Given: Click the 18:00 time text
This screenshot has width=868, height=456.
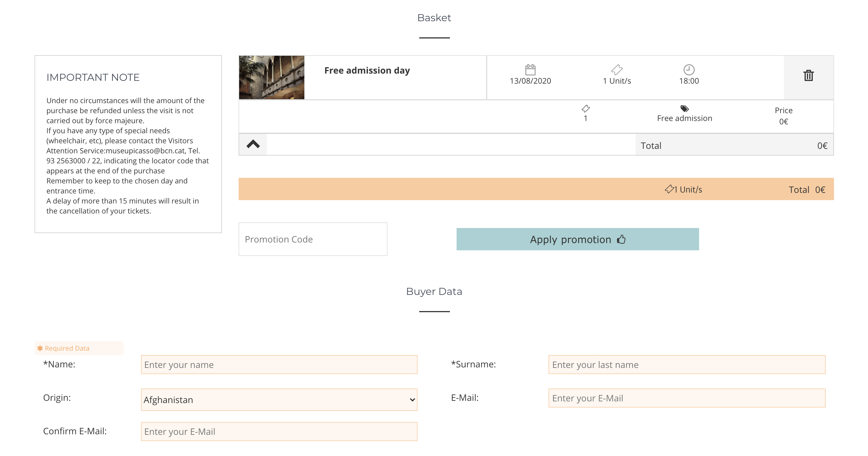Looking at the screenshot, I should (689, 81).
